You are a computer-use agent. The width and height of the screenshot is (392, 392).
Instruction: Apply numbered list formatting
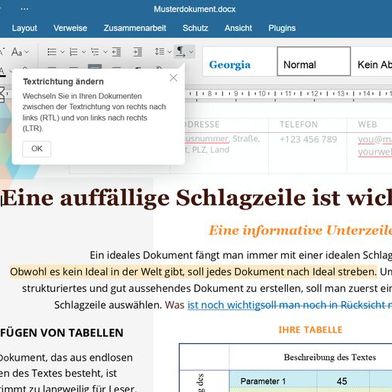pos(73,52)
